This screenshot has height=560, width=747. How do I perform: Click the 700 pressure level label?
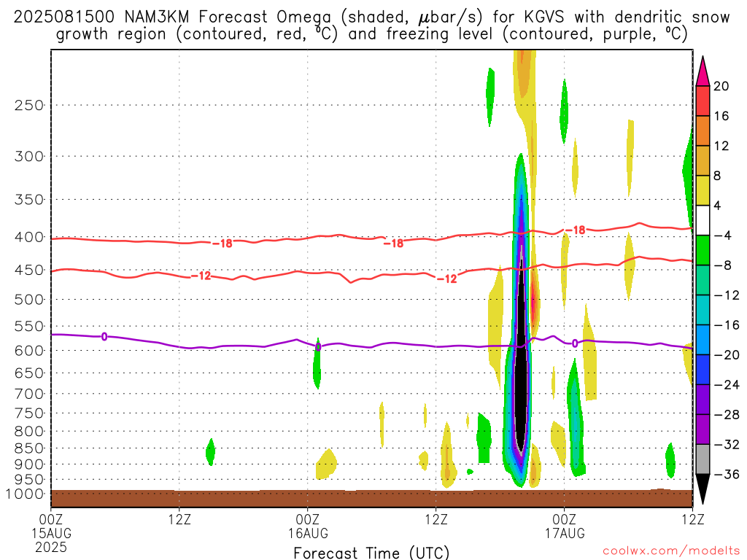point(29,394)
